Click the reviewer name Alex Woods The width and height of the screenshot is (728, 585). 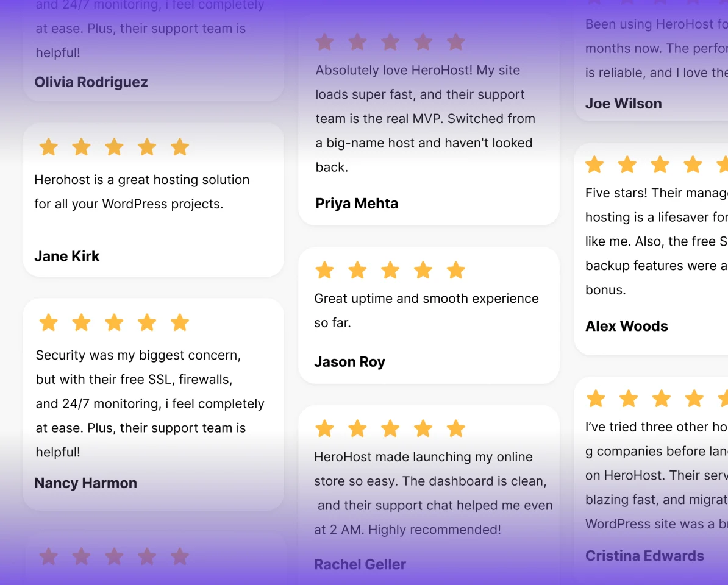pyautogui.click(x=626, y=326)
